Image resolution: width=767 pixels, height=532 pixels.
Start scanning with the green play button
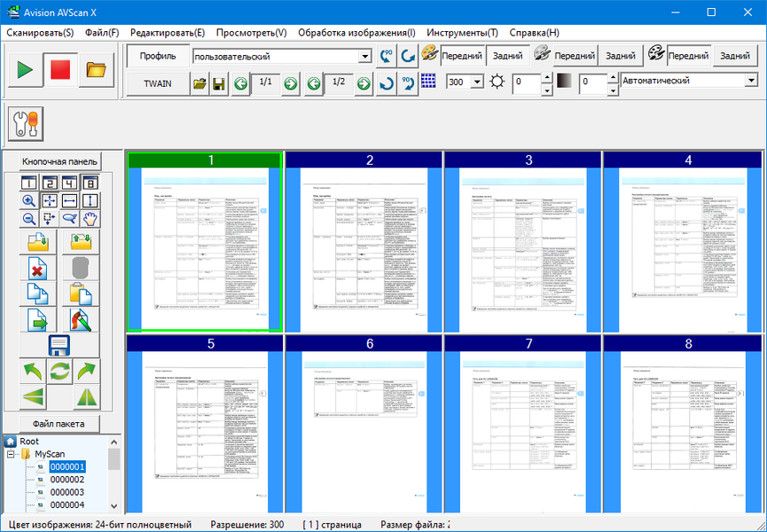click(26, 70)
